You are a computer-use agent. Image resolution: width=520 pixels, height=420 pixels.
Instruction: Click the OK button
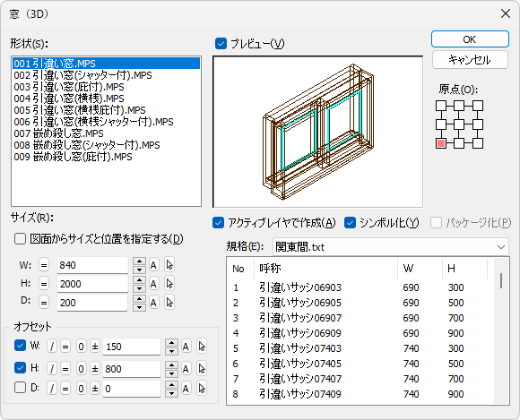pos(470,39)
